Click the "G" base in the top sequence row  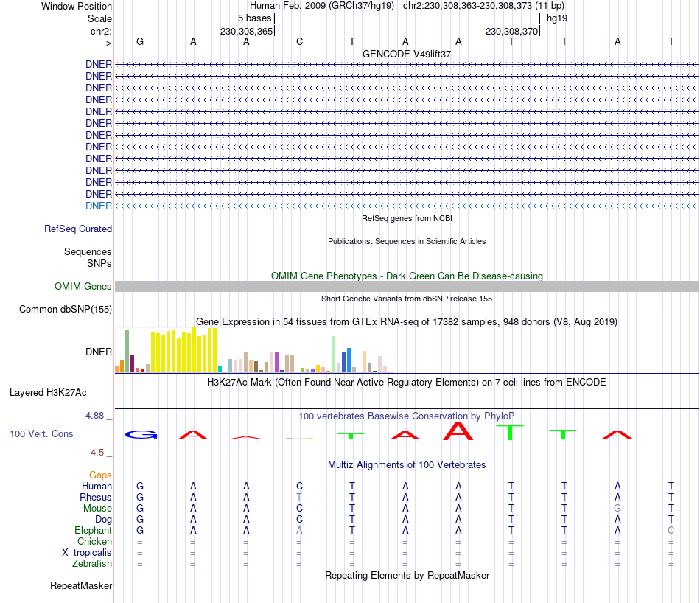tap(140, 41)
